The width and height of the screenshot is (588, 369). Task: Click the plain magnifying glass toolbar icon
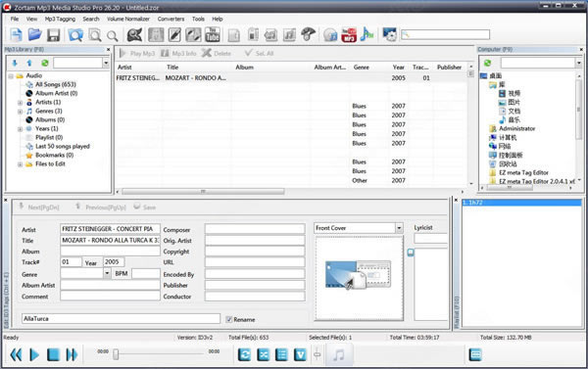112,35
